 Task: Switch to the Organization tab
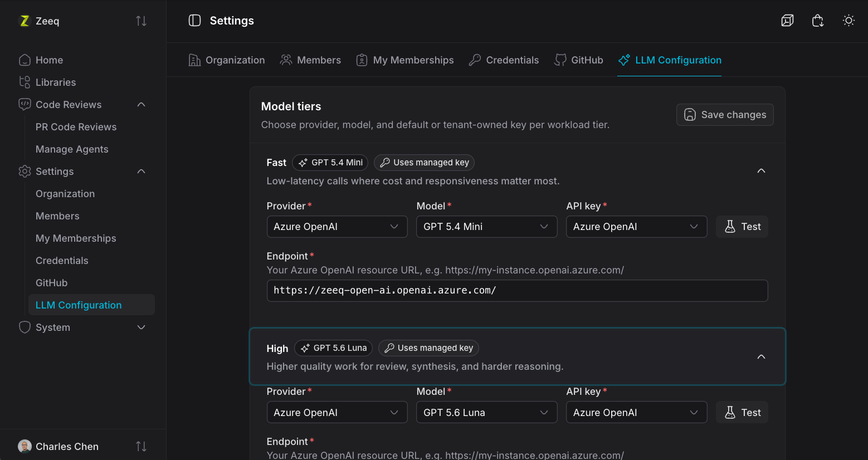227,60
